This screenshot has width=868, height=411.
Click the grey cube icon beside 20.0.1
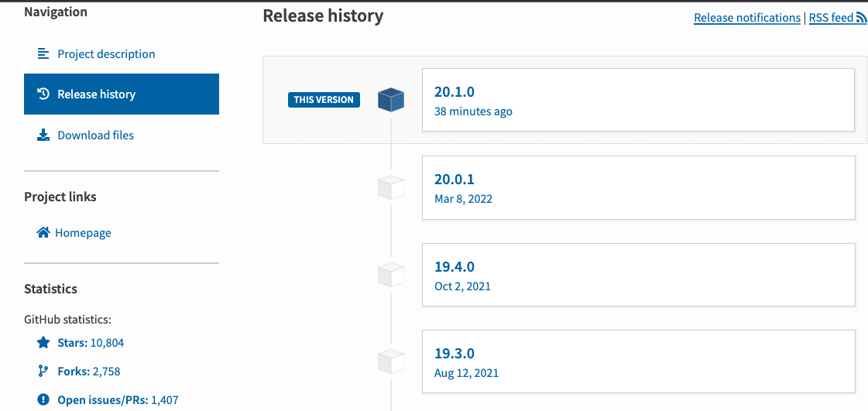point(391,188)
